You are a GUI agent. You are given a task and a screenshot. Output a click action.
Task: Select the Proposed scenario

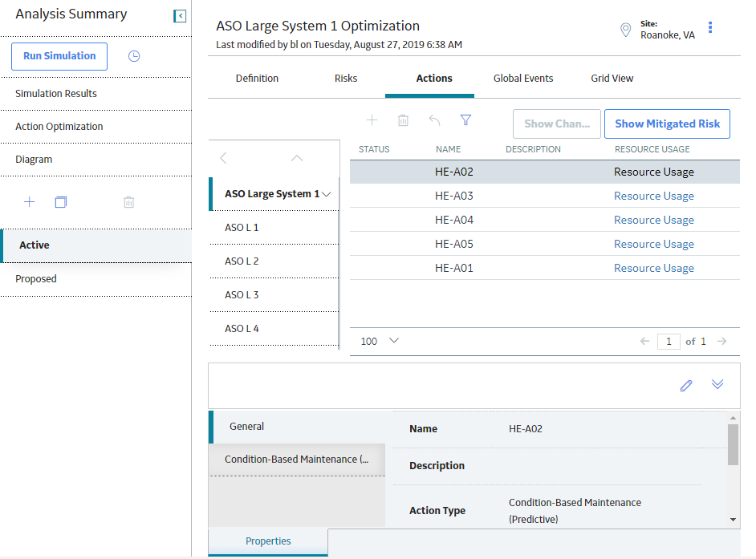pyautogui.click(x=96, y=279)
